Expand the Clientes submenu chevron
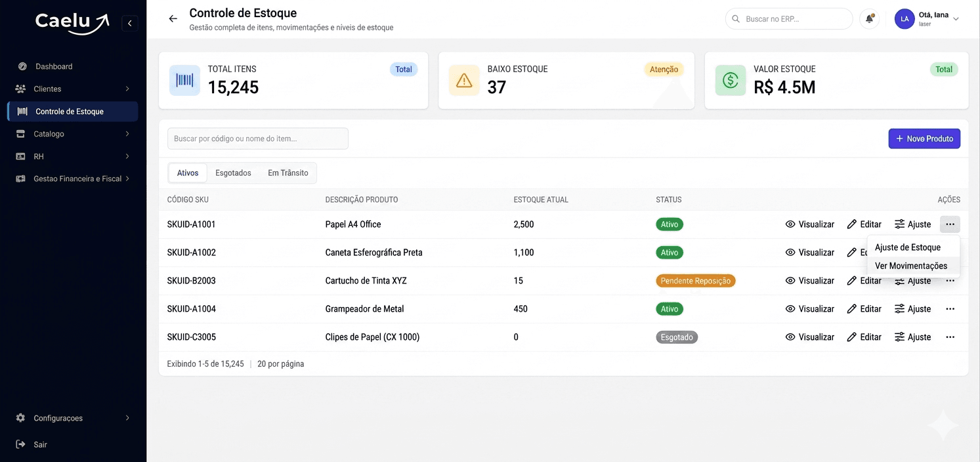The height and width of the screenshot is (462, 980). point(127,89)
